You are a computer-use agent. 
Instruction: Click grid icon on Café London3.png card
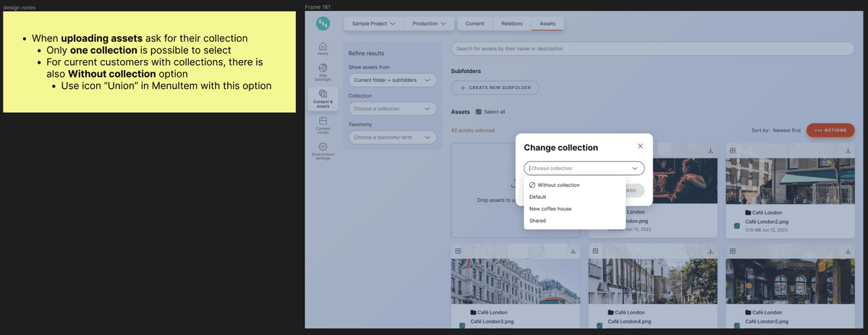point(458,251)
